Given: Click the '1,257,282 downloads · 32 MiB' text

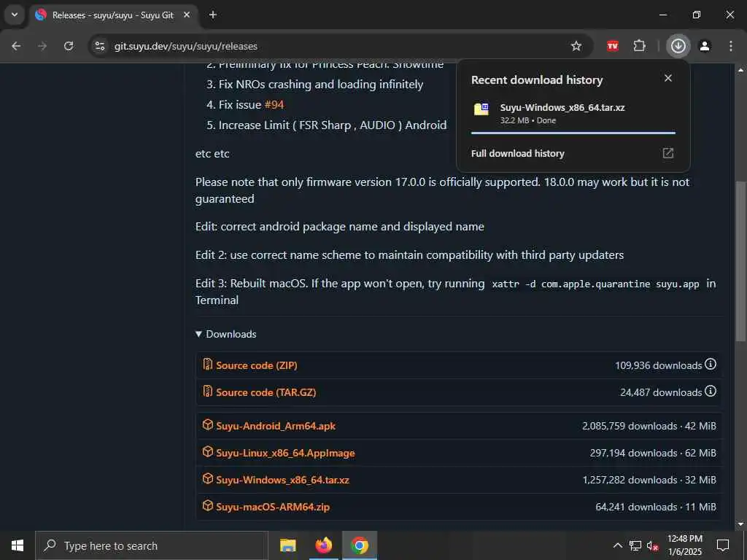Looking at the screenshot, I should [649, 480].
